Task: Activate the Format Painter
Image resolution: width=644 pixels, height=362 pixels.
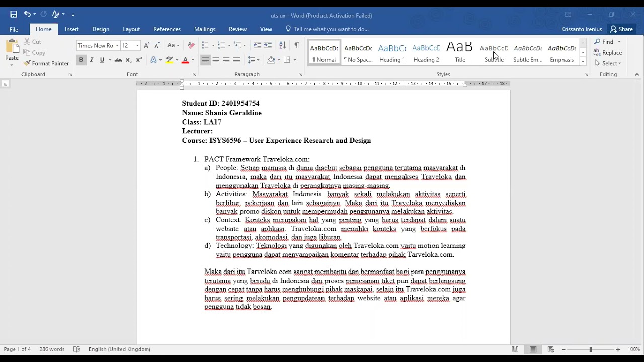Action: [46, 63]
